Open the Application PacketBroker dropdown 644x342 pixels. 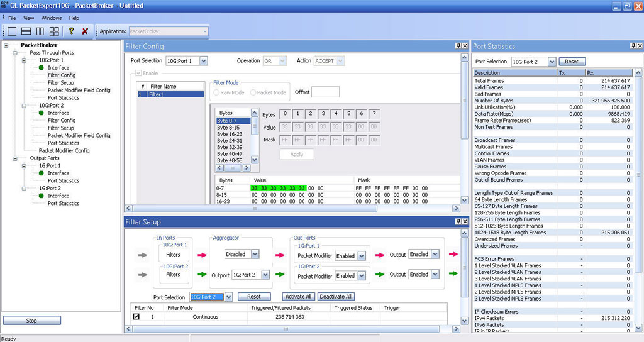click(x=206, y=31)
